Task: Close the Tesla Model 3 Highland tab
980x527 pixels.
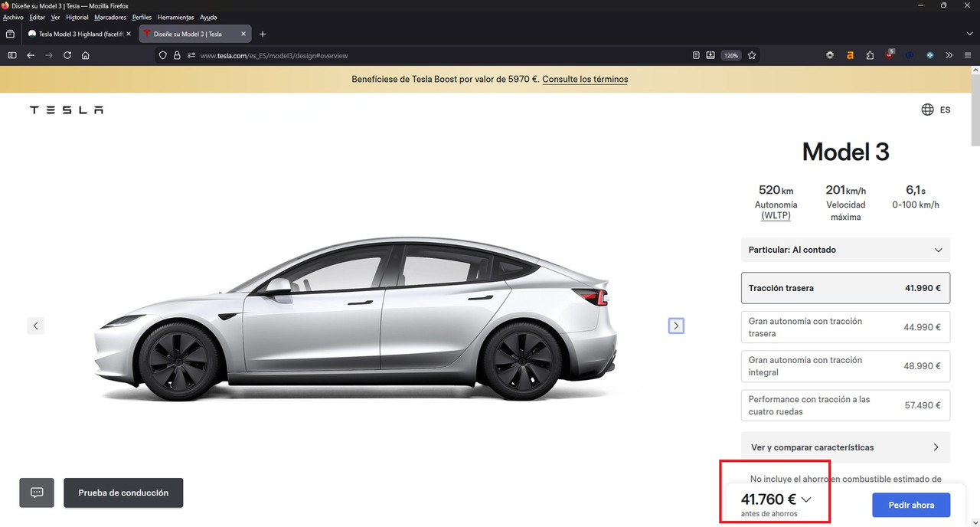Action: pyautogui.click(x=129, y=34)
